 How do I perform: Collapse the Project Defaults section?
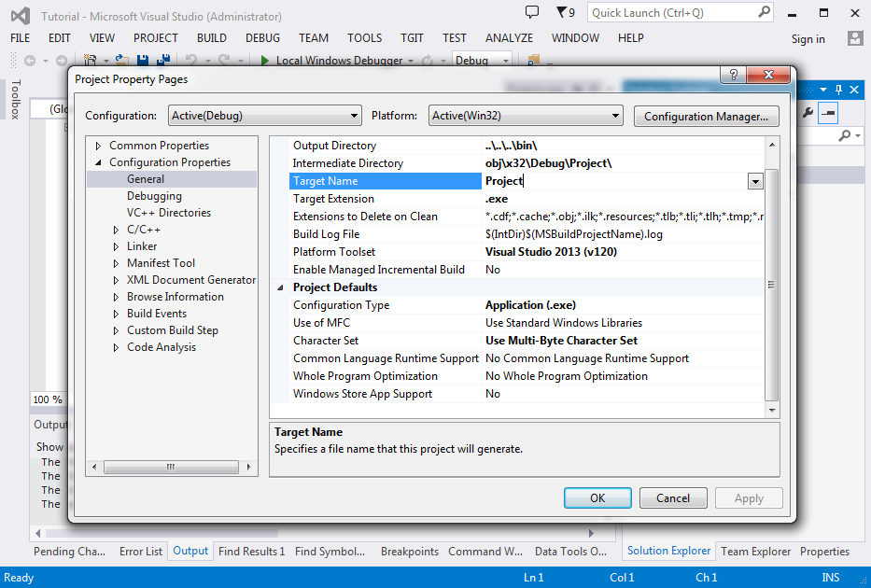tap(280, 287)
